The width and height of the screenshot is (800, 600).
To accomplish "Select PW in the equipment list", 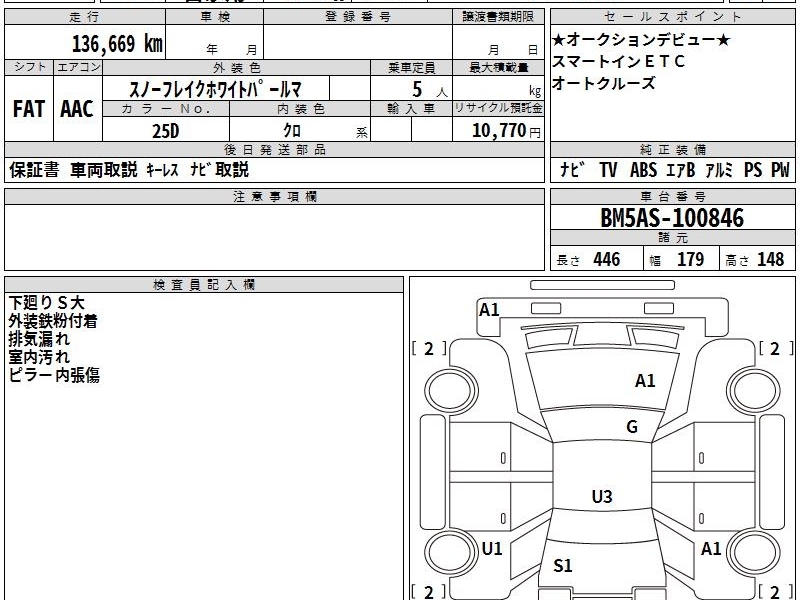I will coord(780,170).
